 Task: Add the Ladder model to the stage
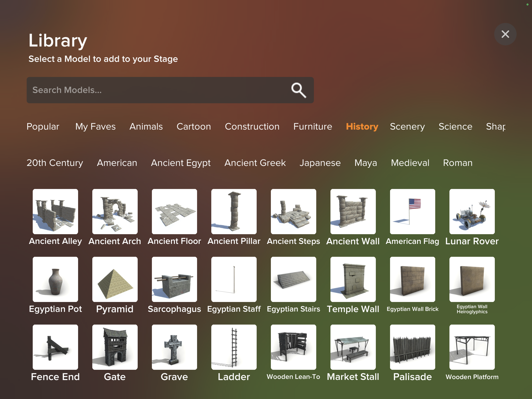[x=233, y=347]
